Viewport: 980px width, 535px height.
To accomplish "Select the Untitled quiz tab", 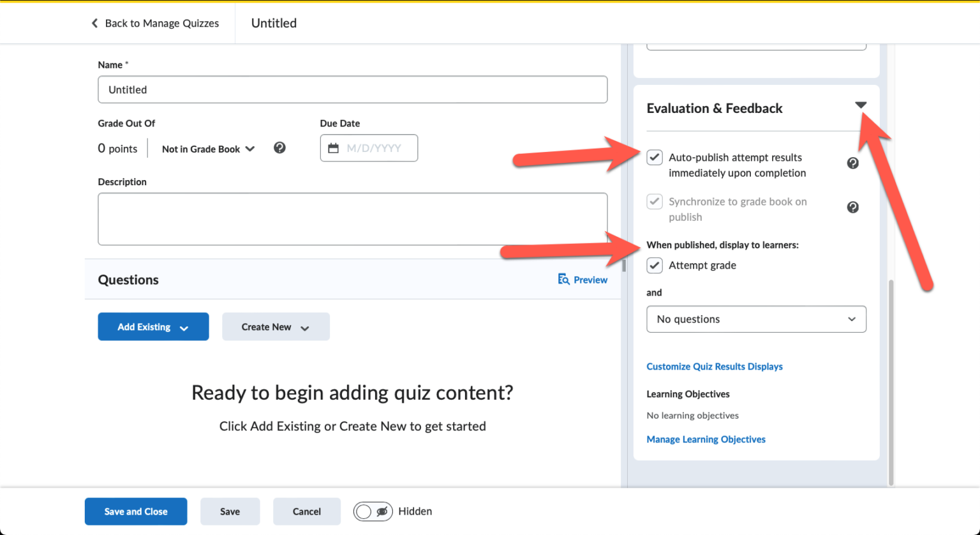I will [274, 23].
